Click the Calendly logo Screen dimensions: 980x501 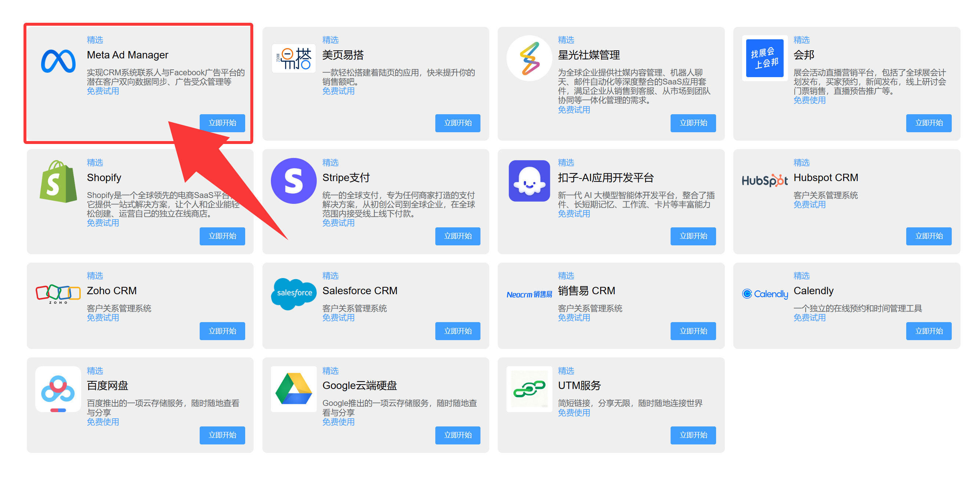point(765,294)
